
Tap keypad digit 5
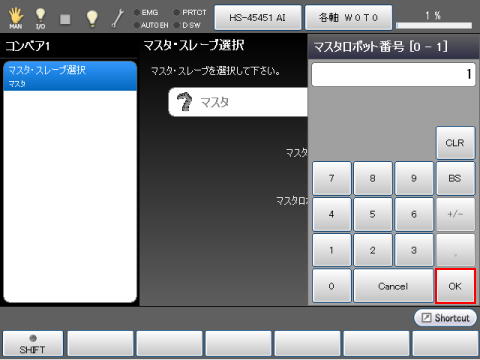tap(373, 214)
